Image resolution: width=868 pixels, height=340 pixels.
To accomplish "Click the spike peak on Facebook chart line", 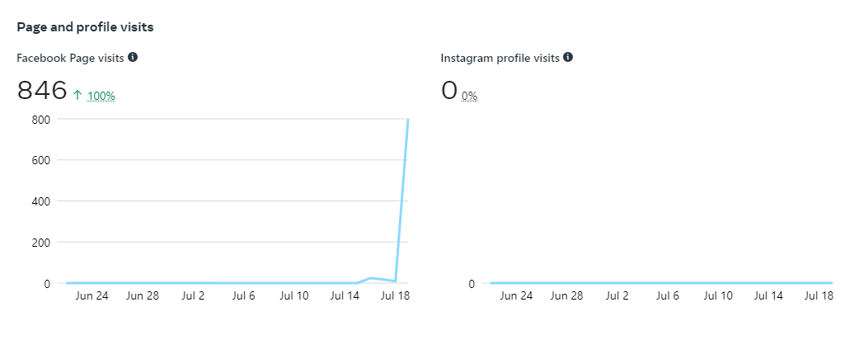I will (409, 120).
